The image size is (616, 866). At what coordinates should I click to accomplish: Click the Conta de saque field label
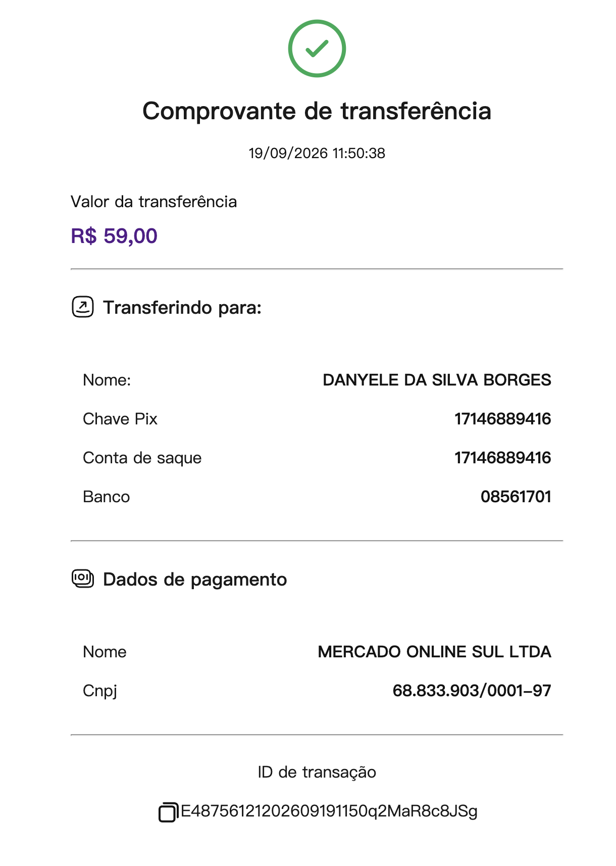tap(142, 458)
